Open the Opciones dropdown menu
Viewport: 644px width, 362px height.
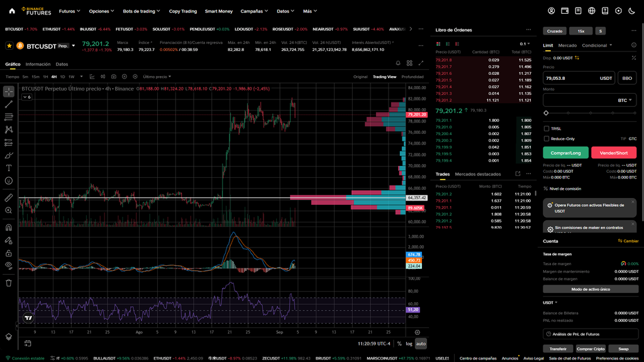point(101,11)
